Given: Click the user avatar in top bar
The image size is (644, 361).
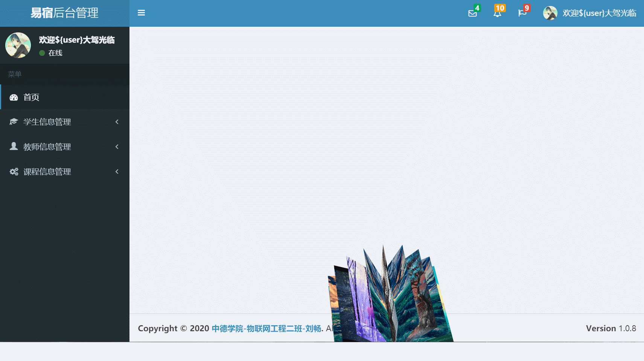Looking at the screenshot, I should click(x=550, y=13).
